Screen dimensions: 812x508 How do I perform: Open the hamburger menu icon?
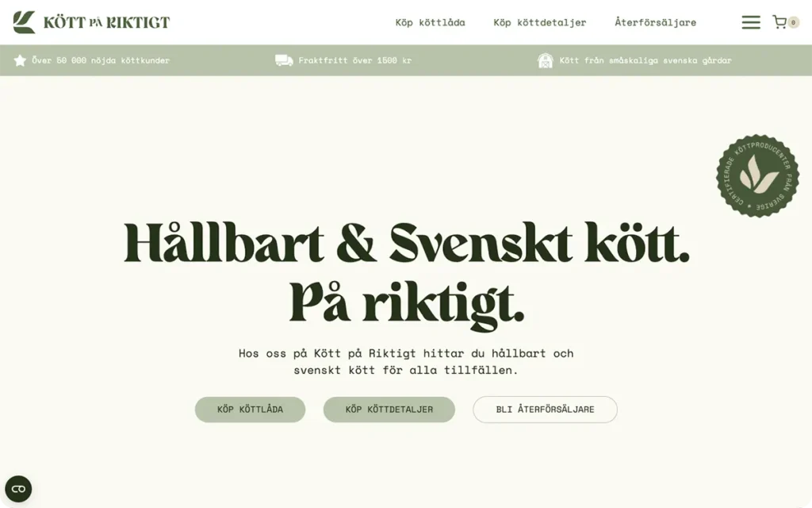pos(751,22)
